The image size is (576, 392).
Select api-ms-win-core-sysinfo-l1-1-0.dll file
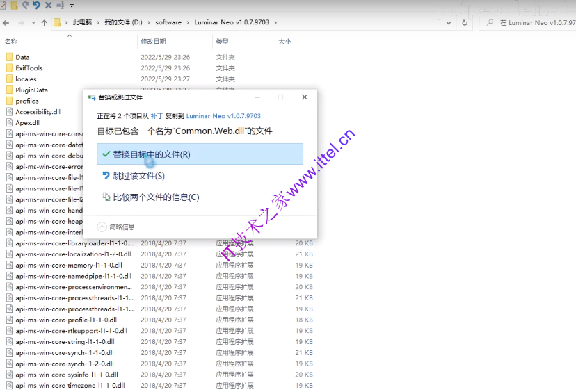pyautogui.click(x=67, y=375)
